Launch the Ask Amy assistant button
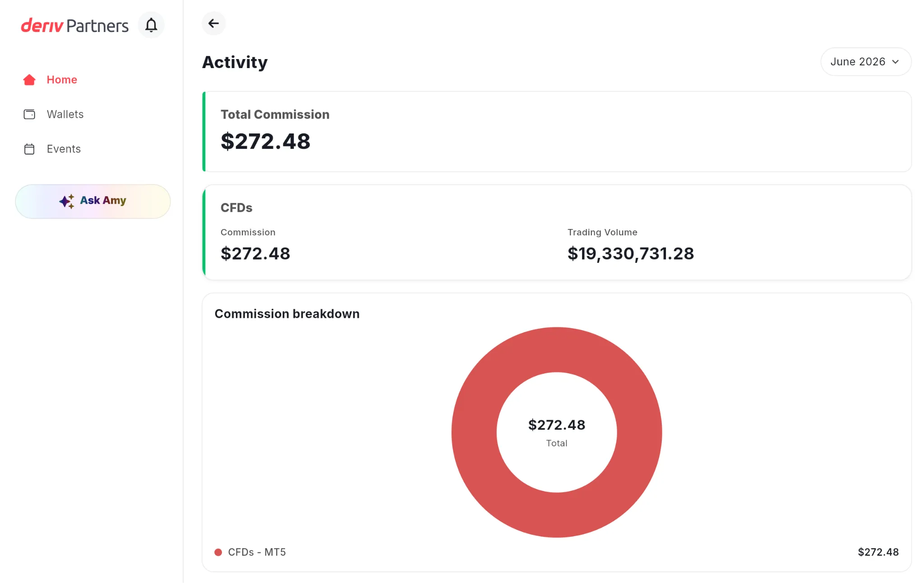 [x=93, y=202]
